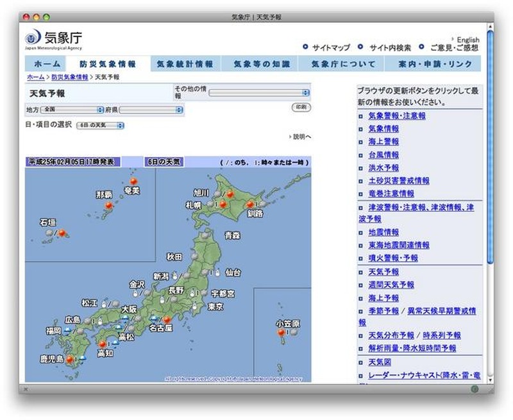This screenshot has width=513, height=420.
Task: Click the cloud icon next to 石垣
Action: click(49, 233)
